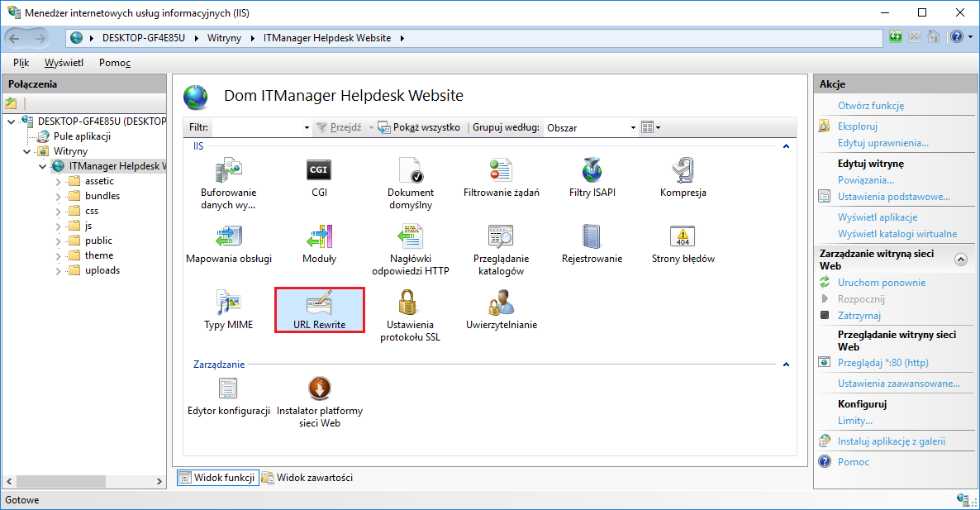
Task: Click Edytuj uprawnienia link
Action: (883, 143)
